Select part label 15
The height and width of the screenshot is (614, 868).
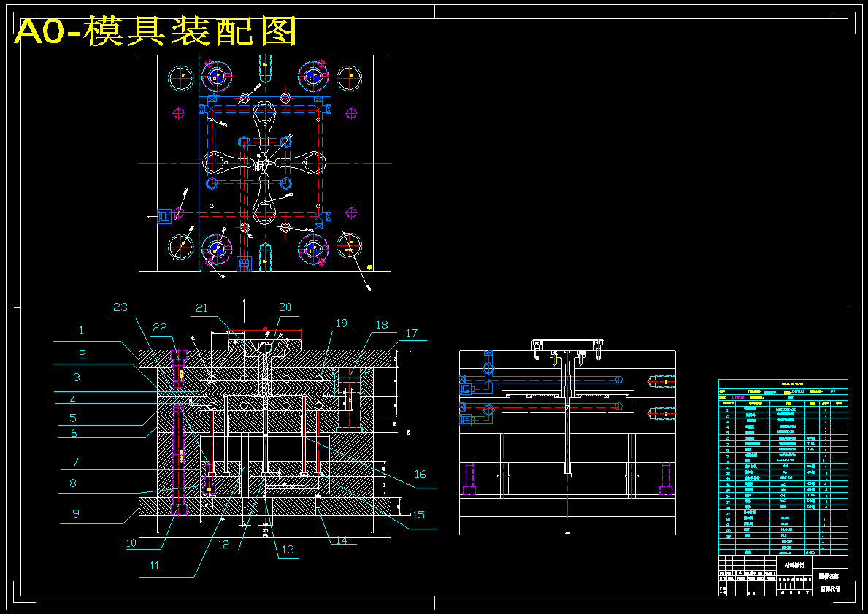[x=418, y=514]
